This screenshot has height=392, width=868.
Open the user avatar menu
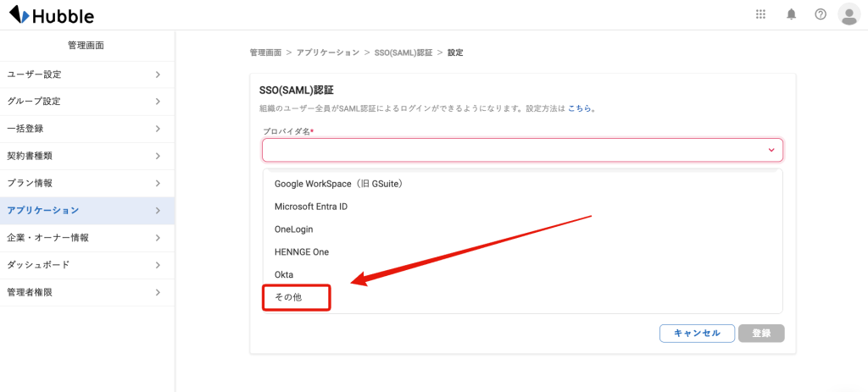click(x=849, y=14)
